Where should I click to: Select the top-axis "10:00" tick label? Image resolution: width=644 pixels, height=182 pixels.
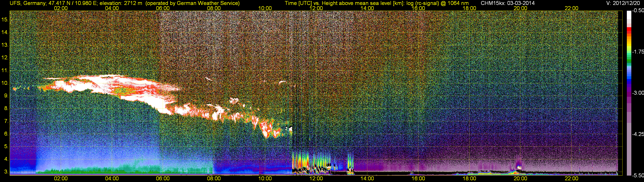265,8
